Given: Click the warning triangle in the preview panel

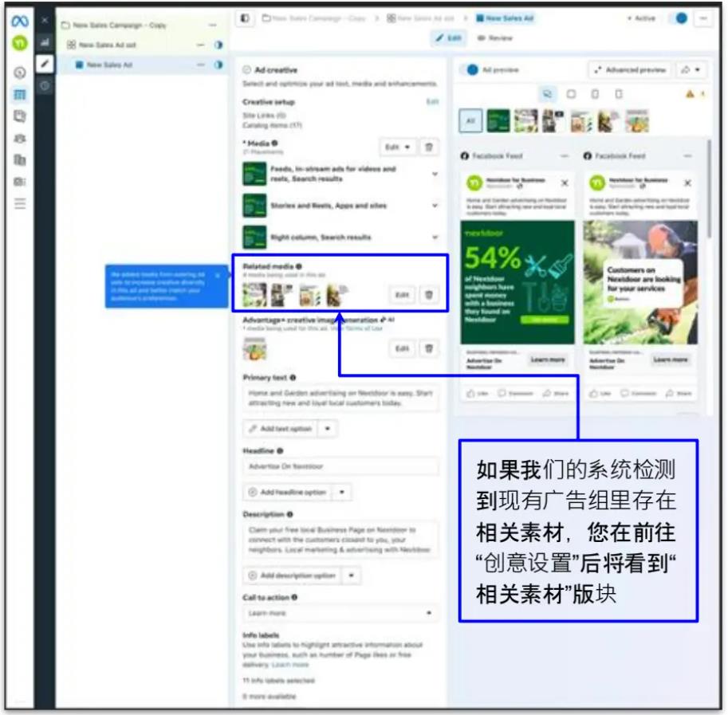Looking at the screenshot, I should (691, 94).
